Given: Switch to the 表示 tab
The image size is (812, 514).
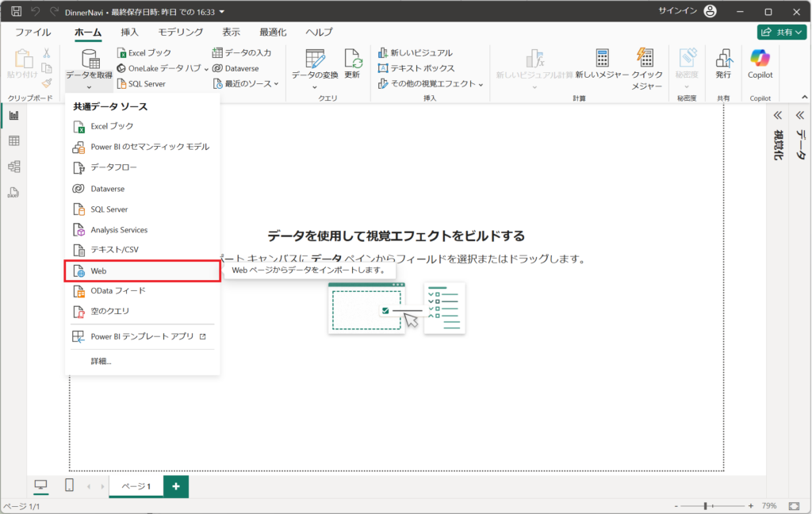Looking at the screenshot, I should click(231, 32).
